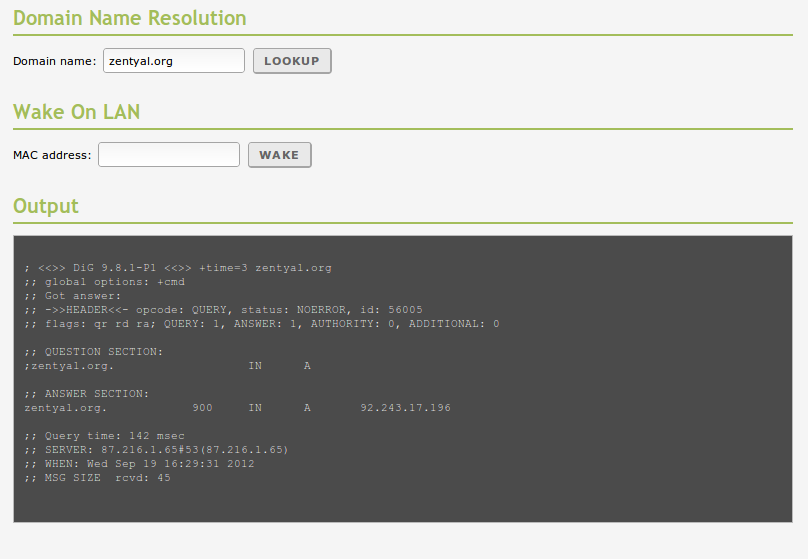
Task: Click the 'MAC address:' label
Action: click(x=52, y=155)
